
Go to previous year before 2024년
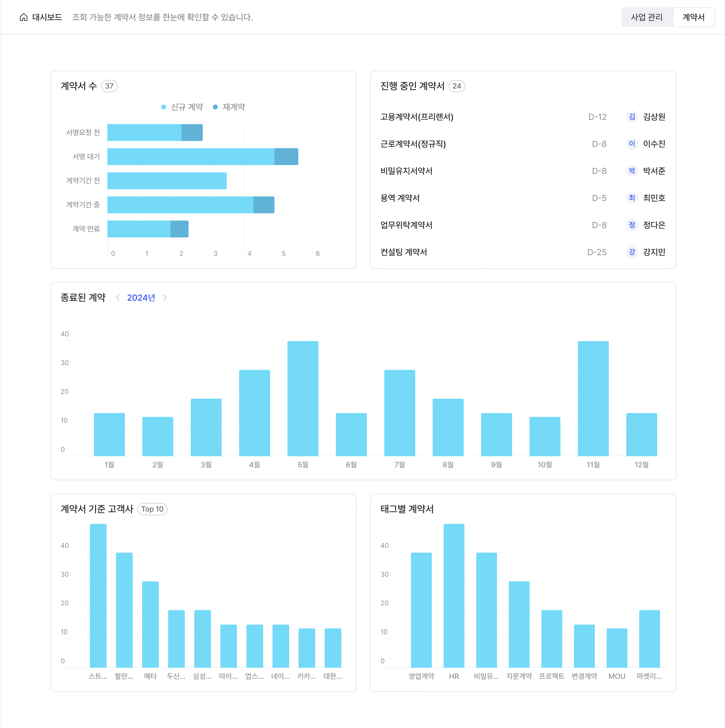pos(118,298)
